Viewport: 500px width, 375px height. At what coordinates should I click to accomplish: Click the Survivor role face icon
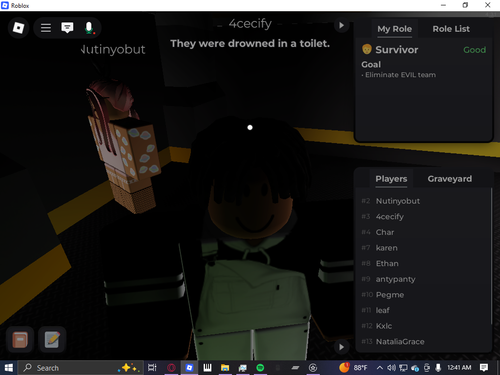tap(366, 49)
